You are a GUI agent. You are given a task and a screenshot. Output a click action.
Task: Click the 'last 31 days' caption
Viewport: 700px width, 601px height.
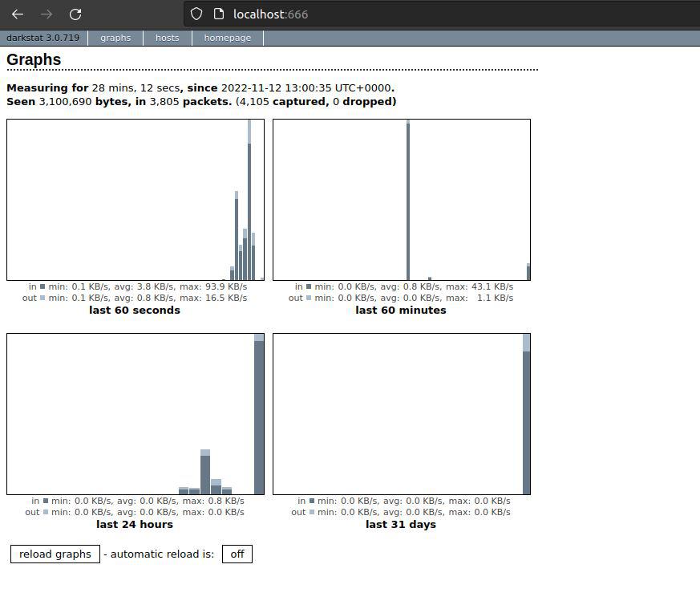pyautogui.click(x=401, y=524)
